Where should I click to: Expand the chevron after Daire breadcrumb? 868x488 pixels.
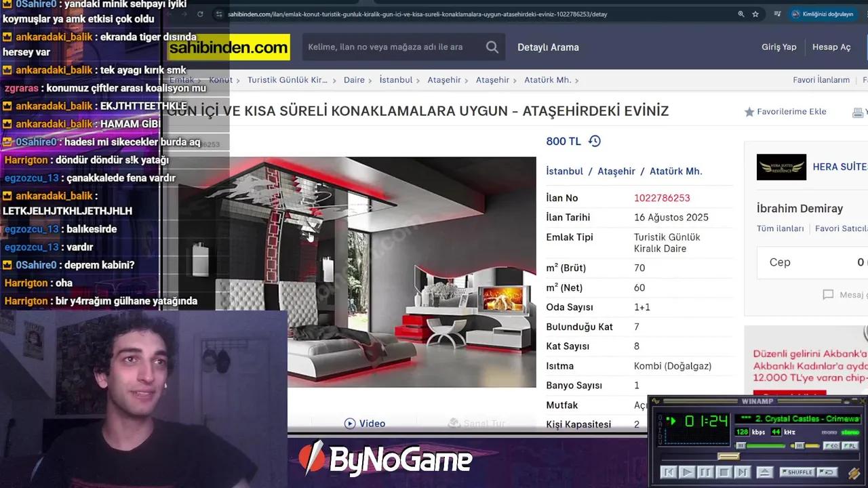(371, 80)
